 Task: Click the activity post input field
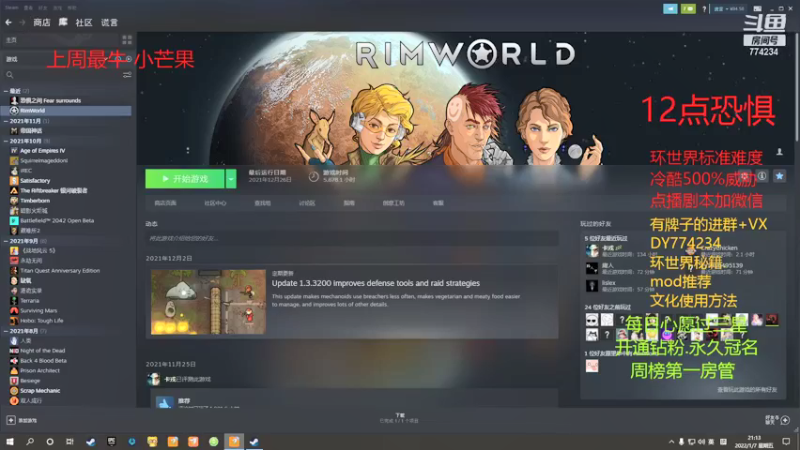[352, 238]
